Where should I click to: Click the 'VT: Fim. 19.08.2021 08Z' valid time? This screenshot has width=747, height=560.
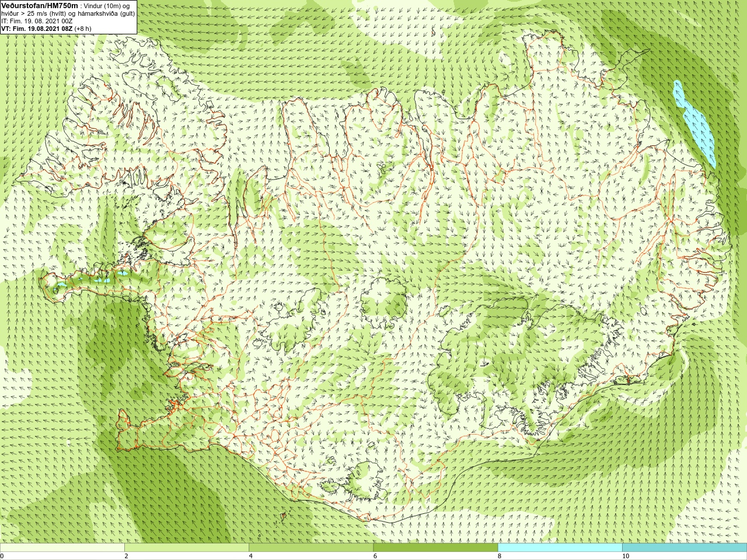(37, 28)
